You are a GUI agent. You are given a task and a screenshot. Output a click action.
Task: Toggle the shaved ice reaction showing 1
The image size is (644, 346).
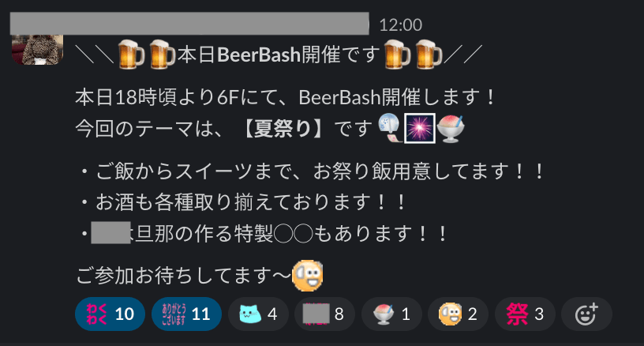(391, 314)
